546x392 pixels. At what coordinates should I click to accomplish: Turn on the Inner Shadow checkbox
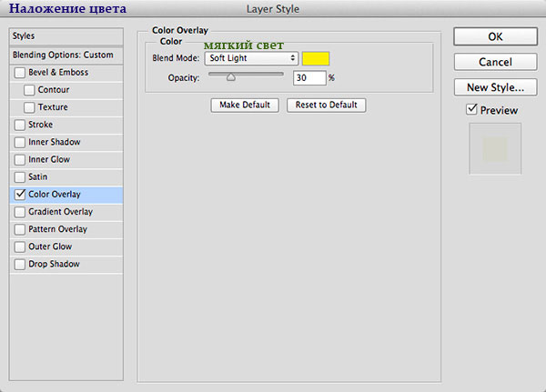(x=19, y=142)
